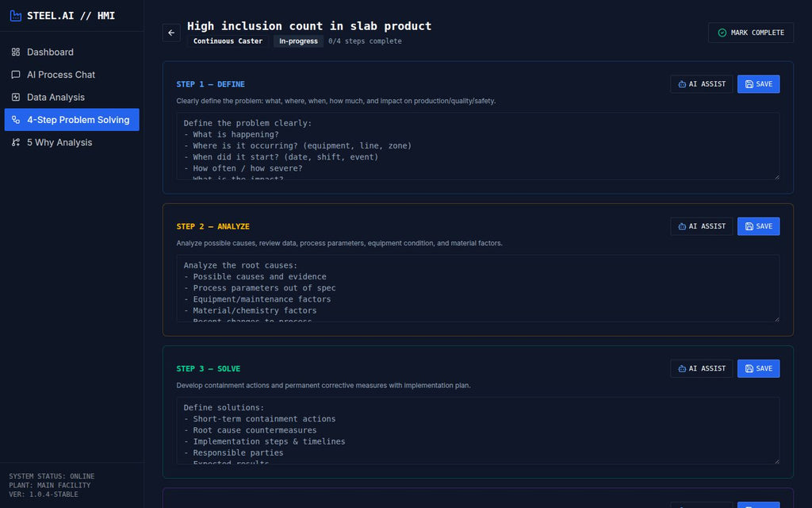Click the robot icon on Step 1 AI Assist
The image size is (812, 508).
681,83
